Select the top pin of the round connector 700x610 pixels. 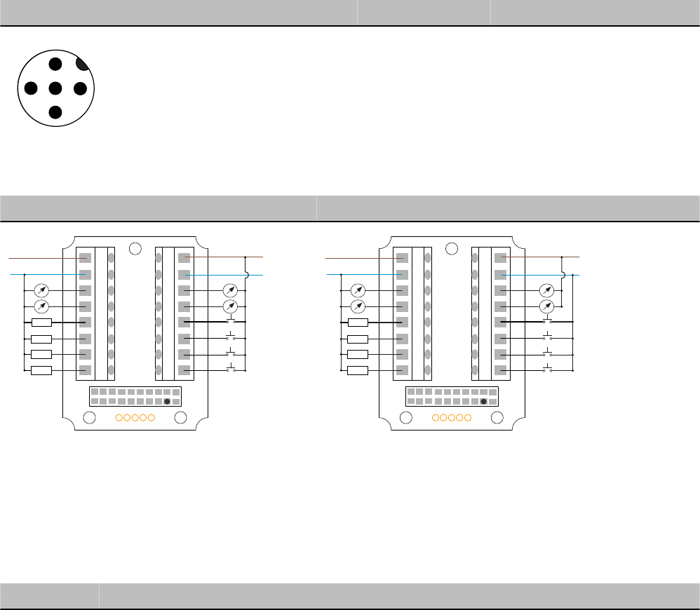[55, 65]
